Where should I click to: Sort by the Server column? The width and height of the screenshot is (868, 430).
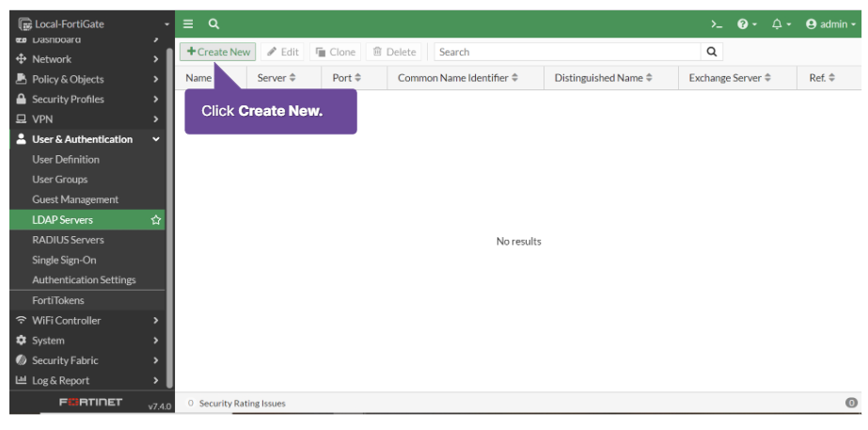pyautogui.click(x=276, y=78)
